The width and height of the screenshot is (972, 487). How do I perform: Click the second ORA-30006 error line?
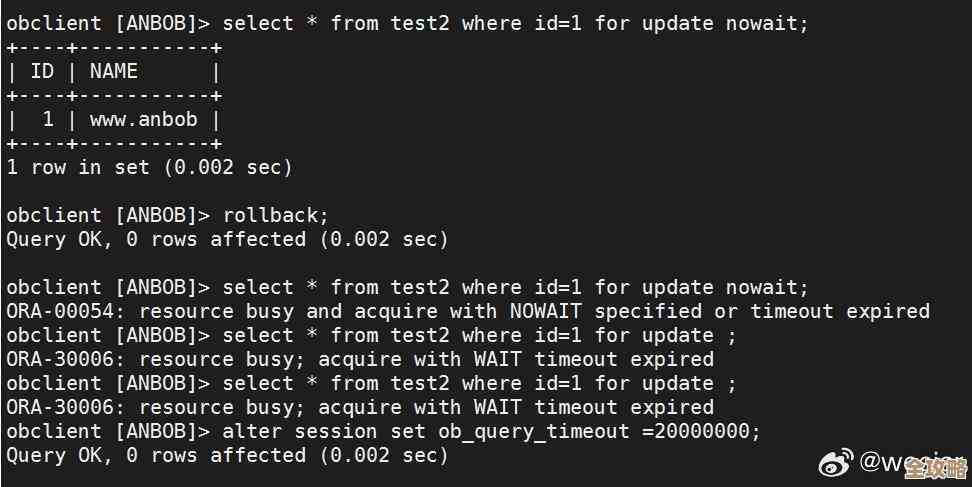360,407
